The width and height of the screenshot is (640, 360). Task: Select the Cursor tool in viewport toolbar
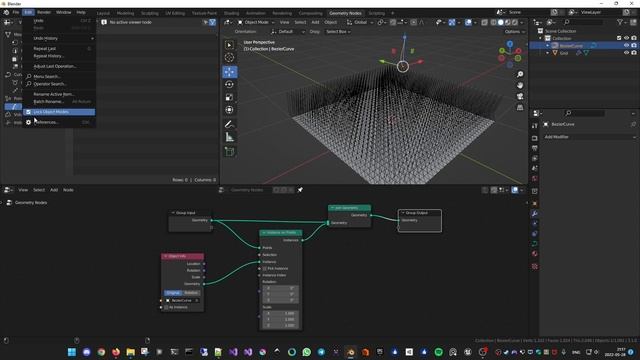229,58
